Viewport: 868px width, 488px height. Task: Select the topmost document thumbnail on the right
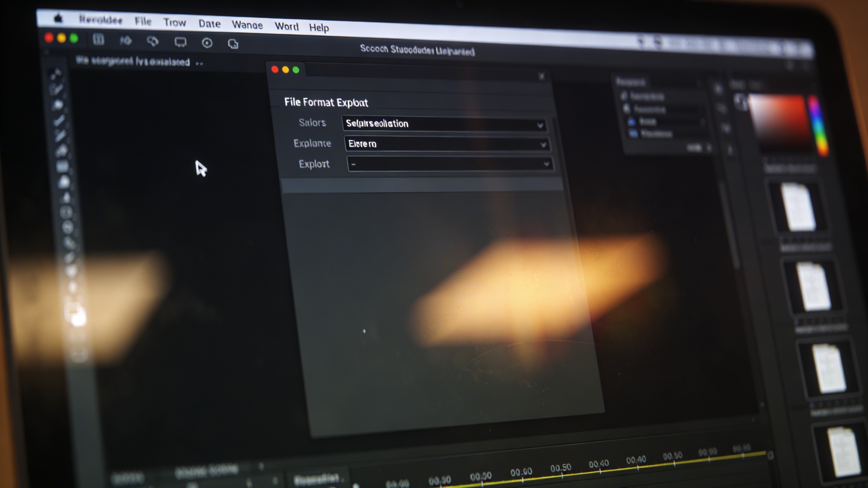coord(798,207)
